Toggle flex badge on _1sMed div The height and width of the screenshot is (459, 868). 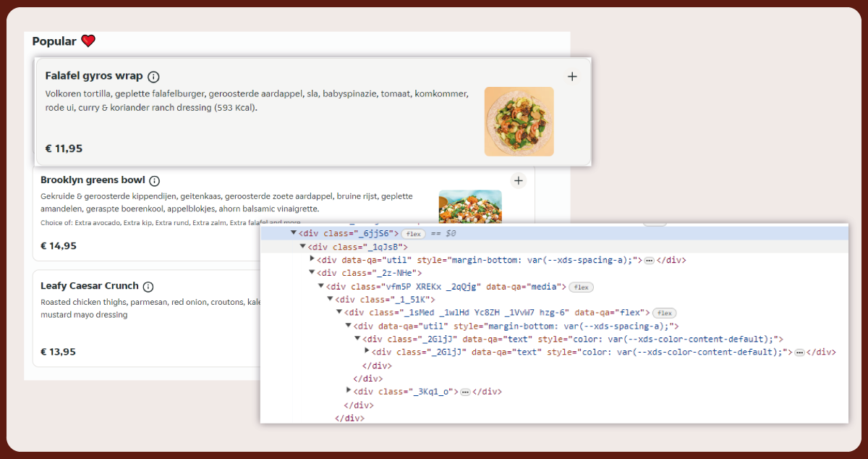coord(665,313)
